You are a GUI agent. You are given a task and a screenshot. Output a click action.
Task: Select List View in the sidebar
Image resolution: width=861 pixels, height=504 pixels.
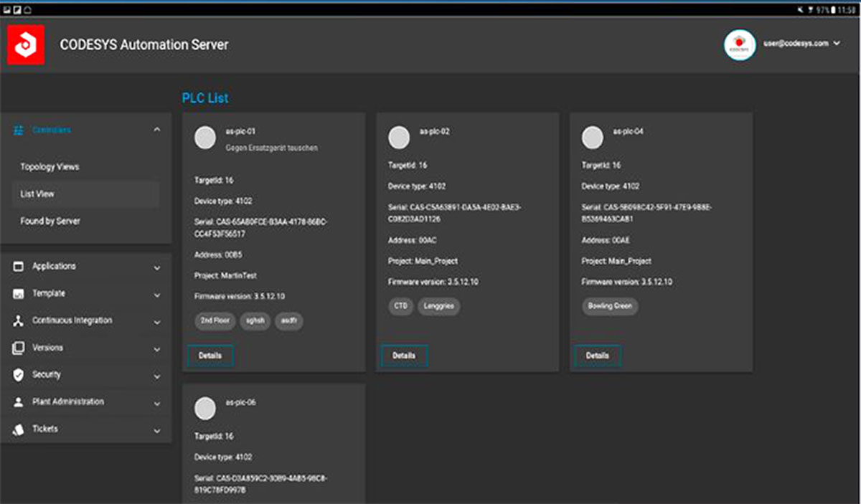tap(86, 194)
